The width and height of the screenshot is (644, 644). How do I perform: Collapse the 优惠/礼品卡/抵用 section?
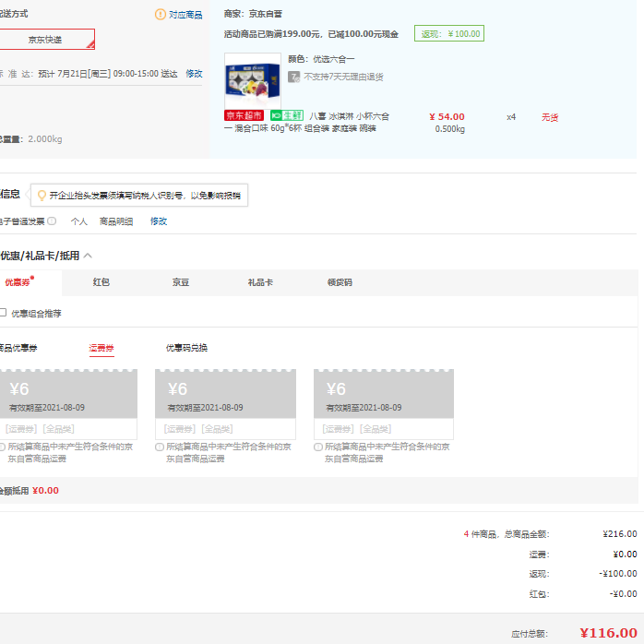click(88, 256)
